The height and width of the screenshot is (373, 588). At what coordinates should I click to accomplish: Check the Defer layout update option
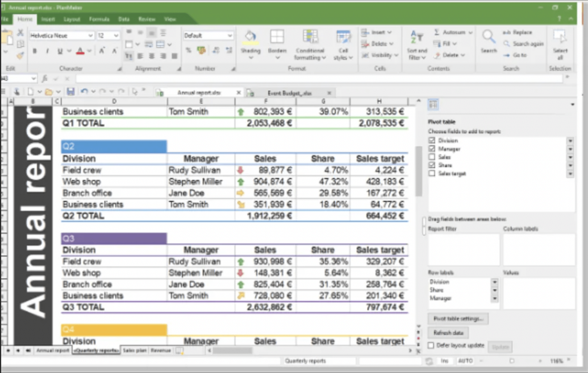click(x=432, y=345)
